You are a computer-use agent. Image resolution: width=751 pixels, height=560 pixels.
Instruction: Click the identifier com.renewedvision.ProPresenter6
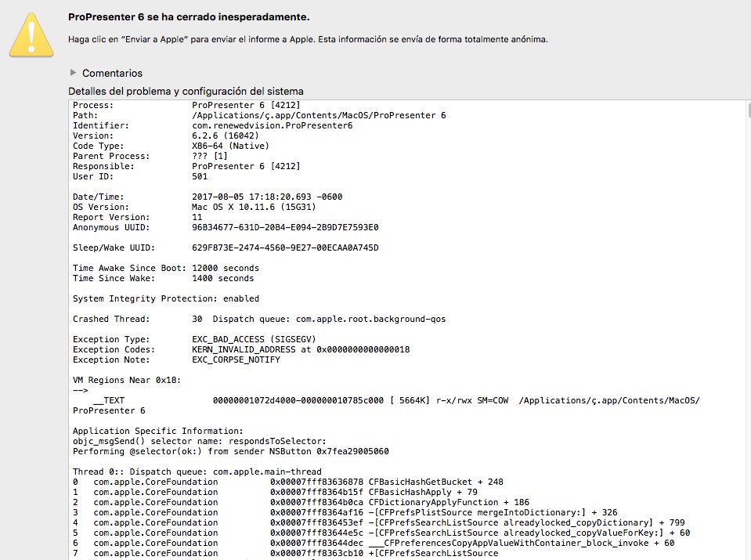[272, 125]
